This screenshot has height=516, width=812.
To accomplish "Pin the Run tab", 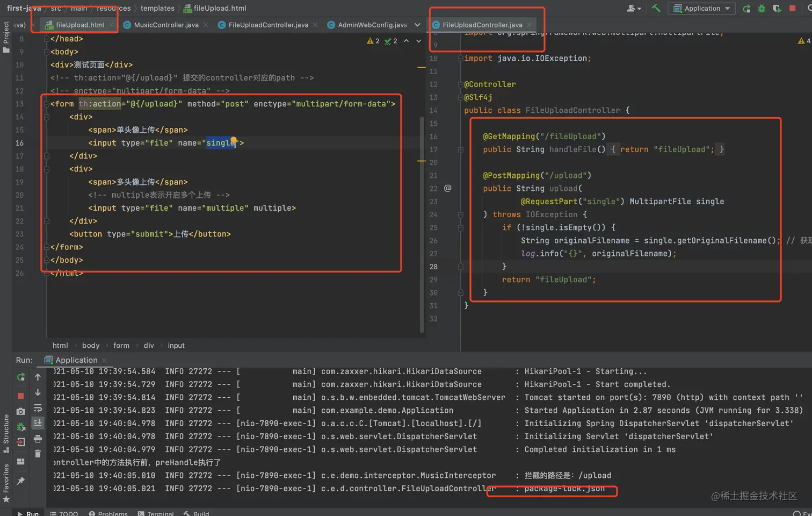I will pos(21,481).
